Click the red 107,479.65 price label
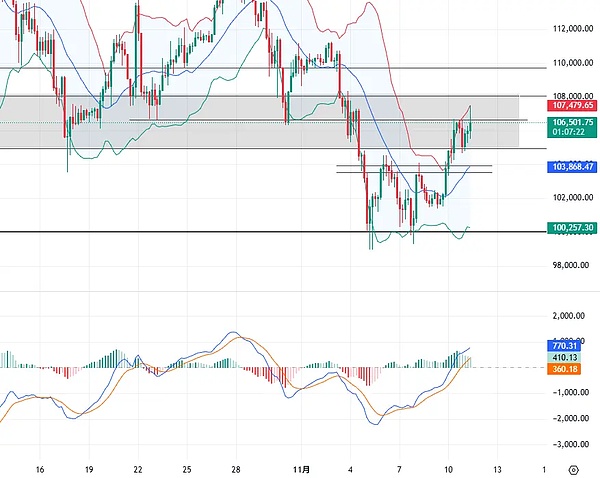This screenshot has width=600, height=478. point(573,104)
